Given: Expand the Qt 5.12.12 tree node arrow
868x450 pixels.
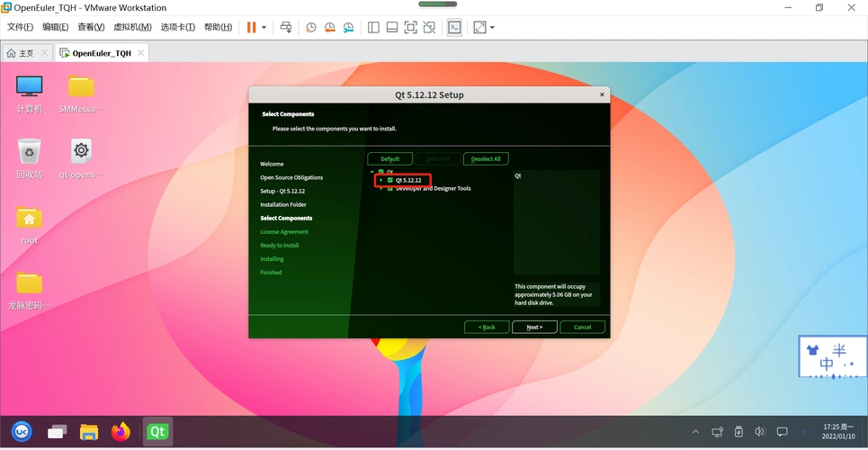Looking at the screenshot, I should pyautogui.click(x=380, y=180).
